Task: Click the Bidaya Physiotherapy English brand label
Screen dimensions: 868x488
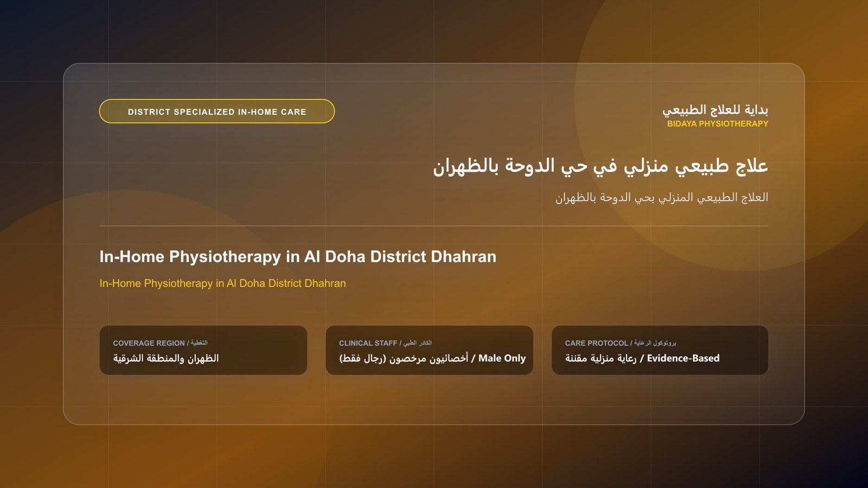Action: (x=718, y=124)
